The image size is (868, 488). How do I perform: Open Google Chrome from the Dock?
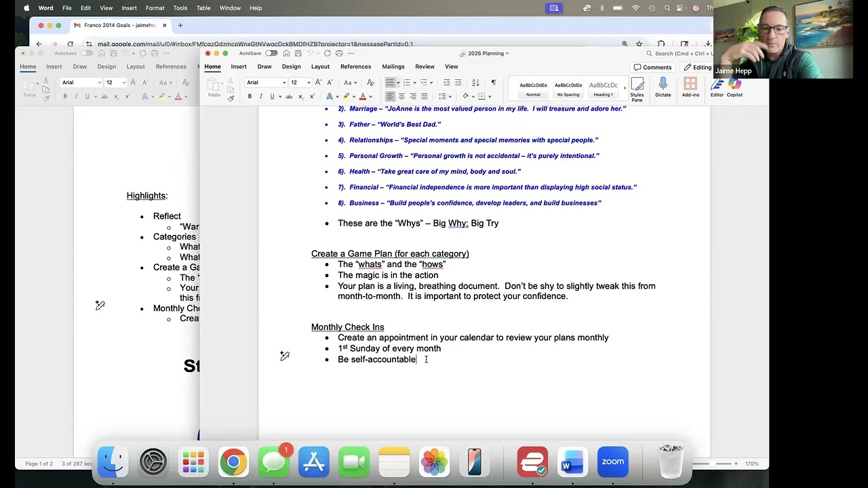pyautogui.click(x=233, y=462)
